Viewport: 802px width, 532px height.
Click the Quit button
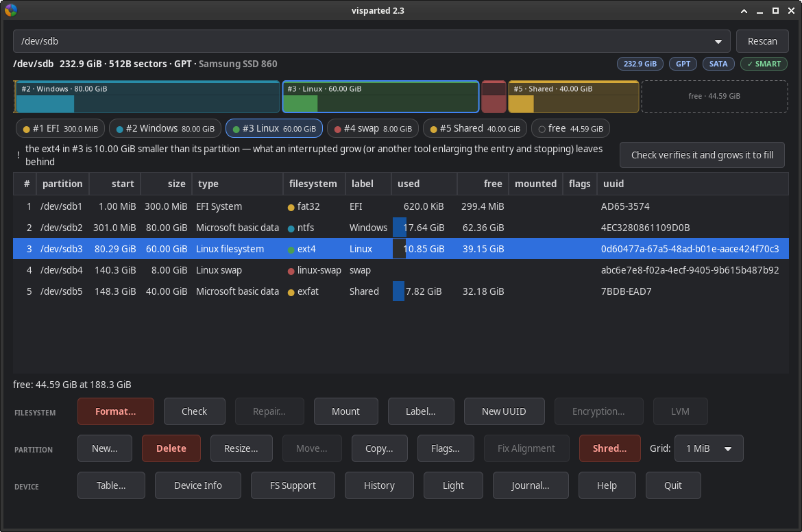(x=673, y=485)
